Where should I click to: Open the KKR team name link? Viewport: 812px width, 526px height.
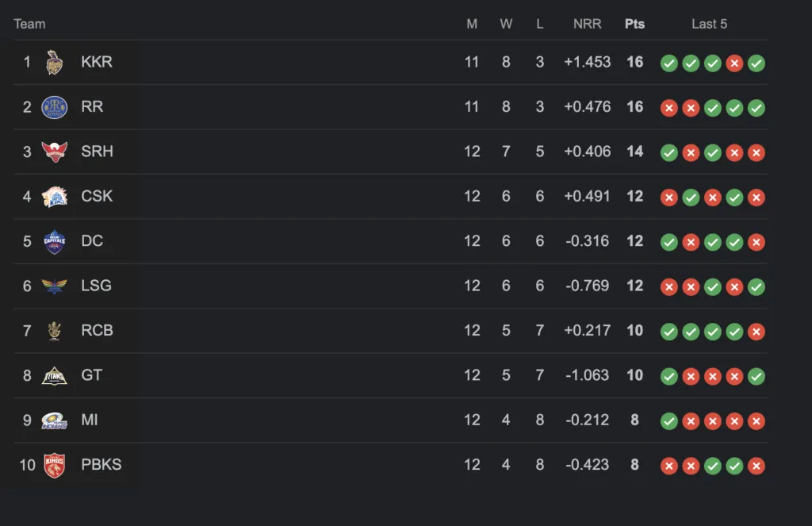(97, 62)
